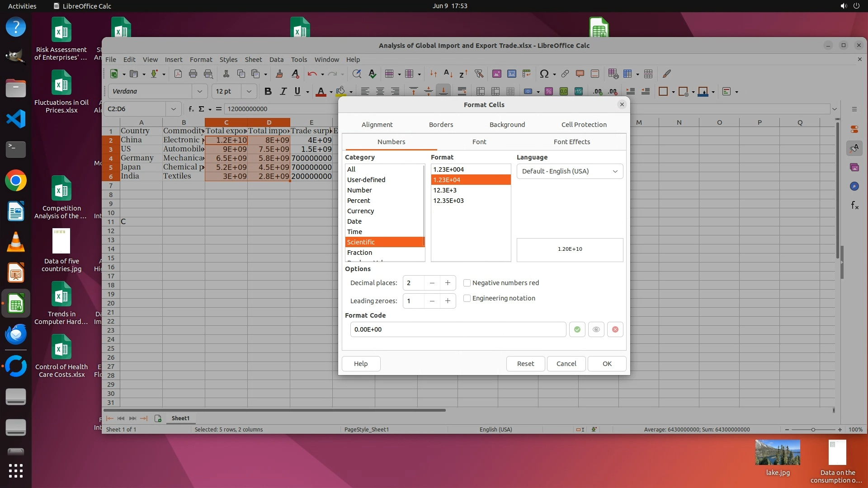Open the Name Box dropdown arrow

pyautogui.click(x=173, y=109)
